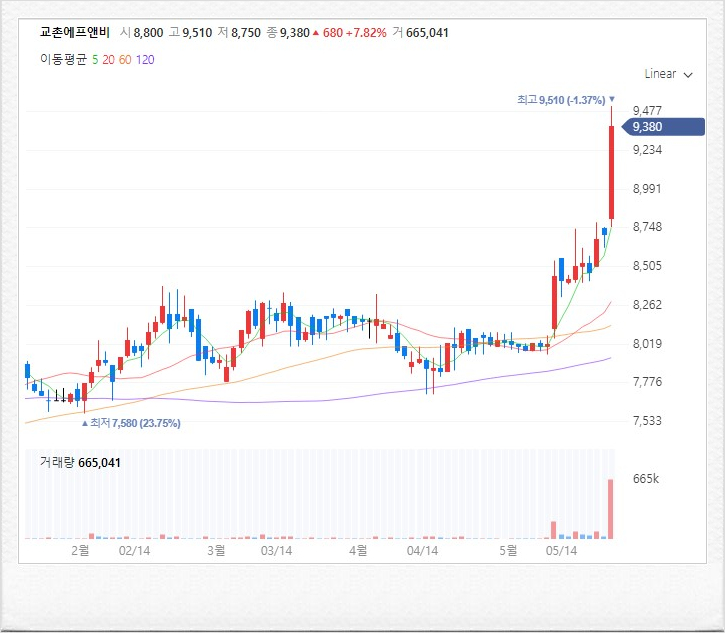Click the +7.82% change percentage
The width and height of the screenshot is (725, 633).
click(366, 33)
